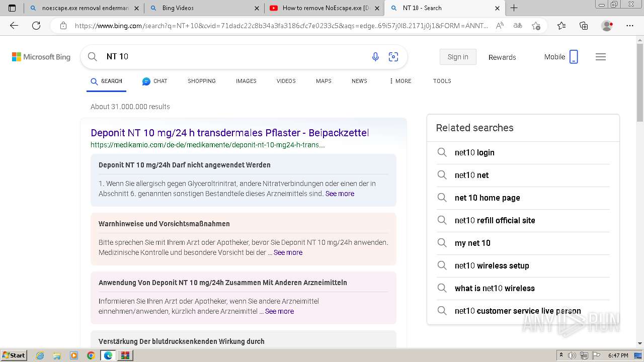Open the Bing hamburger menu
Screen dimensions: 644x362
601,57
